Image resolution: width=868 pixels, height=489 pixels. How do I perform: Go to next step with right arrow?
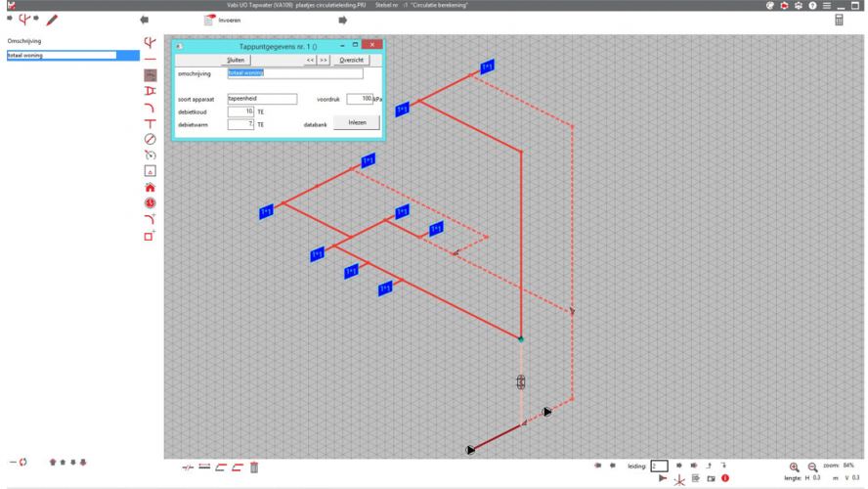342,20
